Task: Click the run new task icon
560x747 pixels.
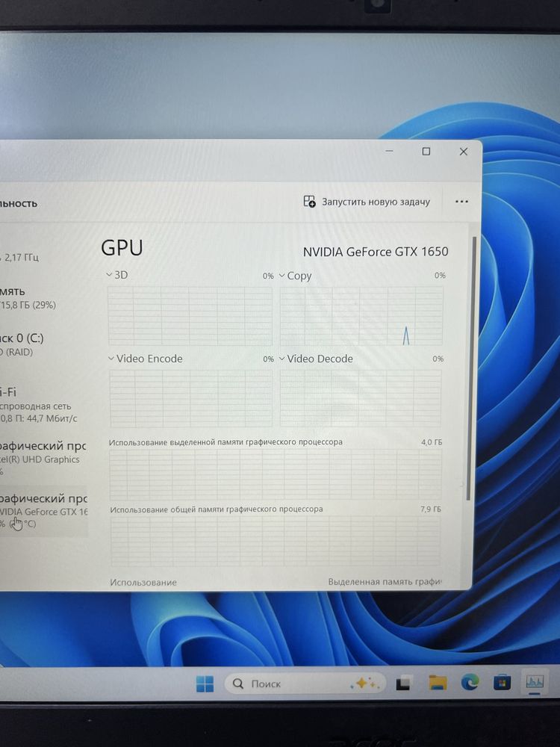Action: pyautogui.click(x=310, y=202)
